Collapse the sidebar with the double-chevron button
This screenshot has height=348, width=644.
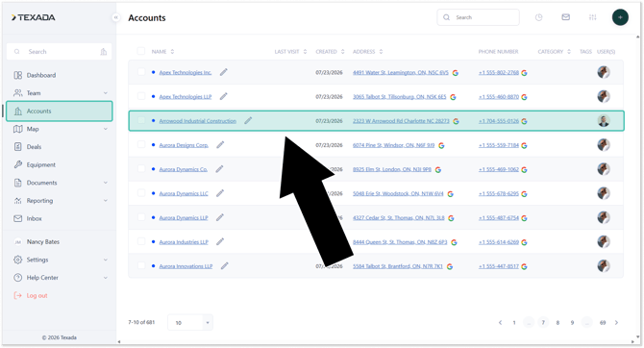pos(115,17)
